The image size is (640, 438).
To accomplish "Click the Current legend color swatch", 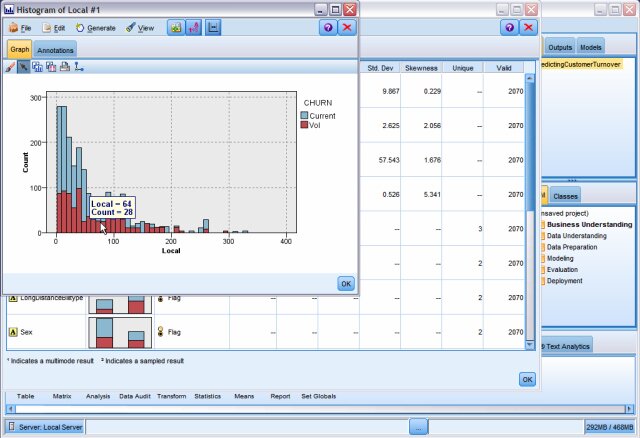I will 304,116.
